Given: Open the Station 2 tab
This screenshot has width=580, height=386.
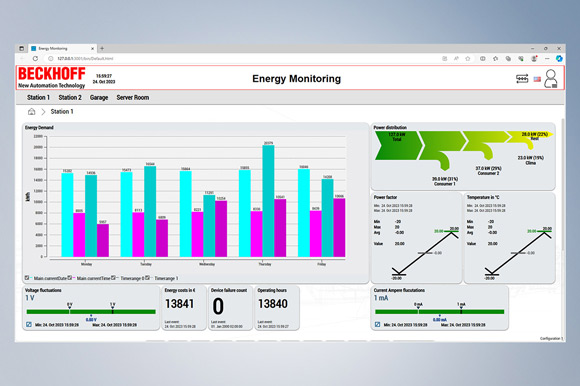Looking at the screenshot, I should point(70,98).
